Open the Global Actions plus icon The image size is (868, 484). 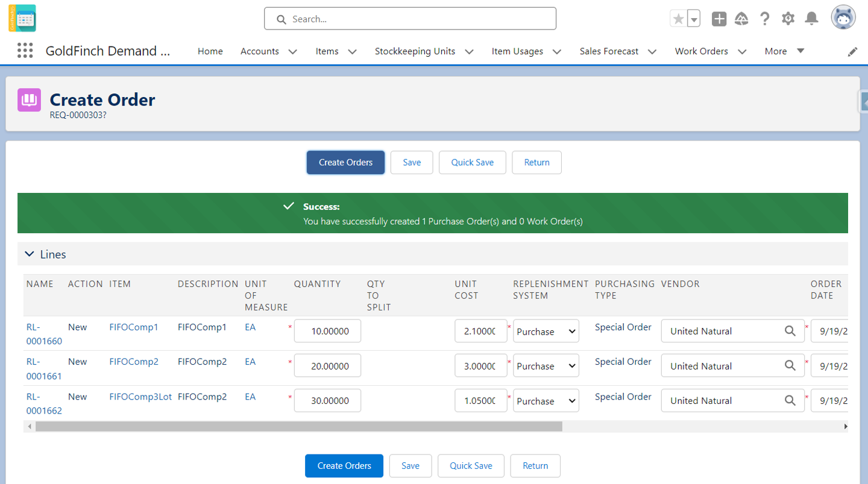[x=719, y=19]
